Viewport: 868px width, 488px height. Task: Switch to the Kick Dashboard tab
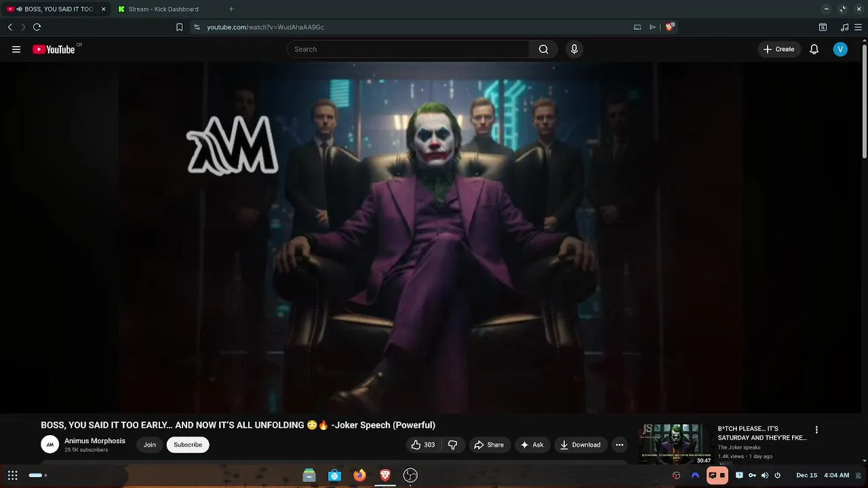click(x=163, y=9)
